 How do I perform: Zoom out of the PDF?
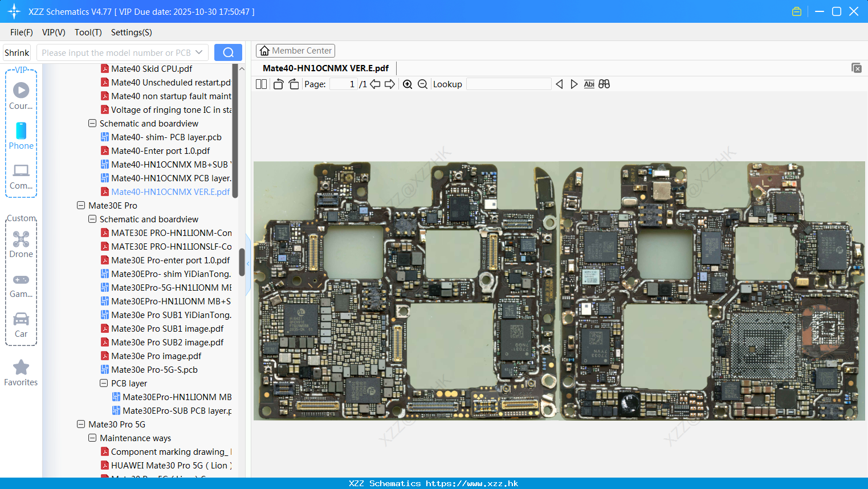[422, 84]
